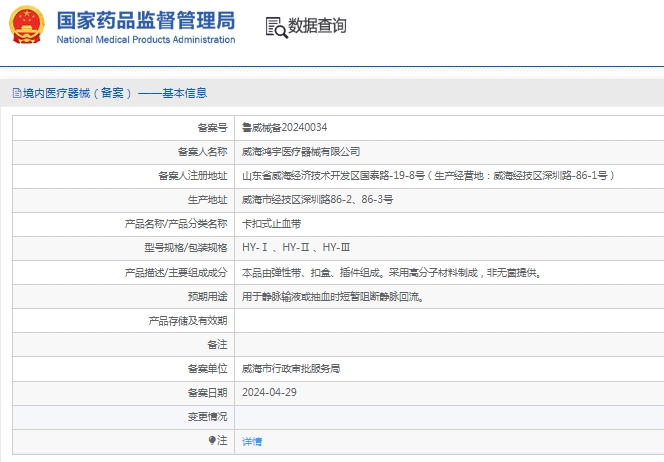664x462 pixels.
Task: Click the 变更情况 row label
Action: (x=208, y=417)
